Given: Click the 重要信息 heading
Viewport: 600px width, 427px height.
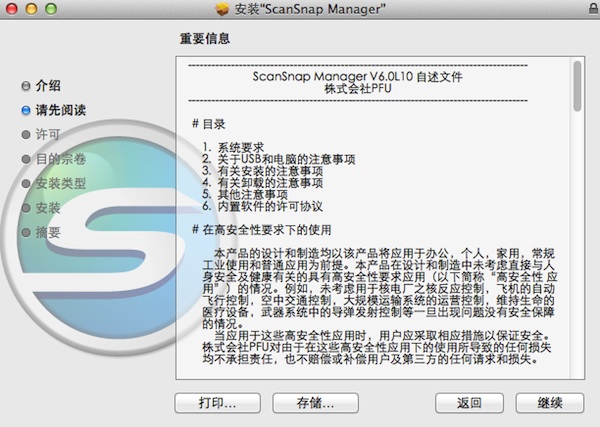Looking at the screenshot, I should (x=205, y=39).
